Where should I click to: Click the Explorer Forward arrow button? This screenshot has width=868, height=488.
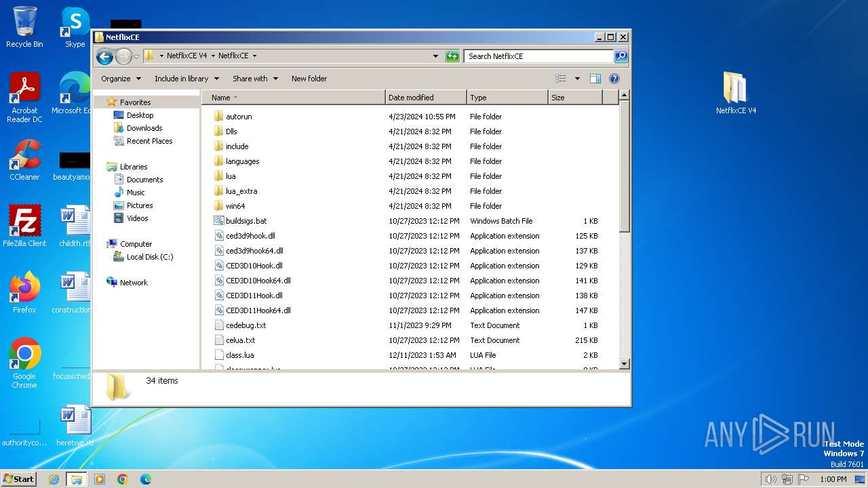(123, 56)
